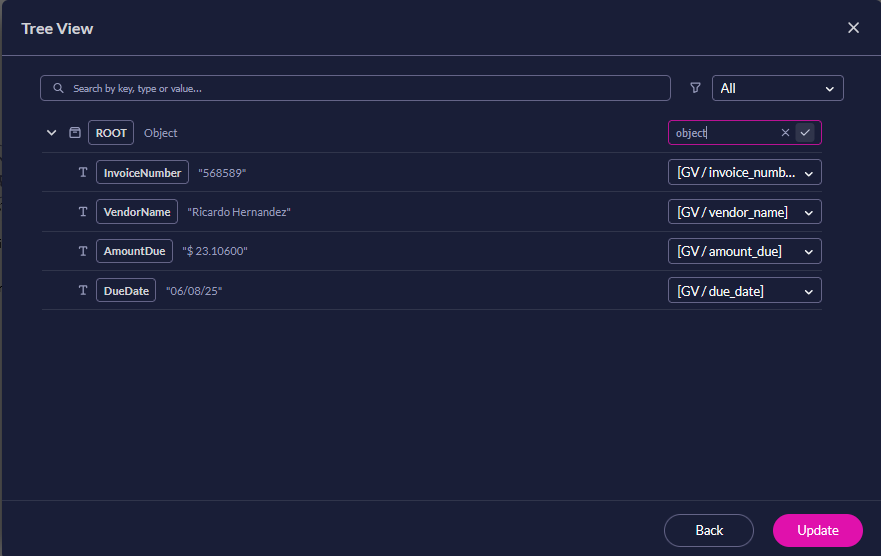The width and height of the screenshot is (881, 556).
Task: Open the All filter dropdown
Action: tap(777, 88)
